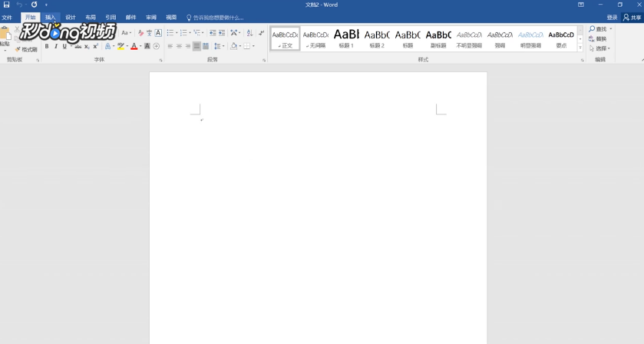Expand the Styles gallery More arrow
The image size is (644, 344).
[x=580, y=48]
